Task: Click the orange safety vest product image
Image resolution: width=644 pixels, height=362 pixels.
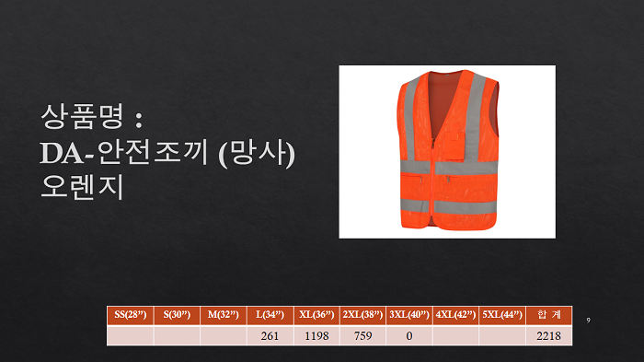Action: tap(447, 151)
